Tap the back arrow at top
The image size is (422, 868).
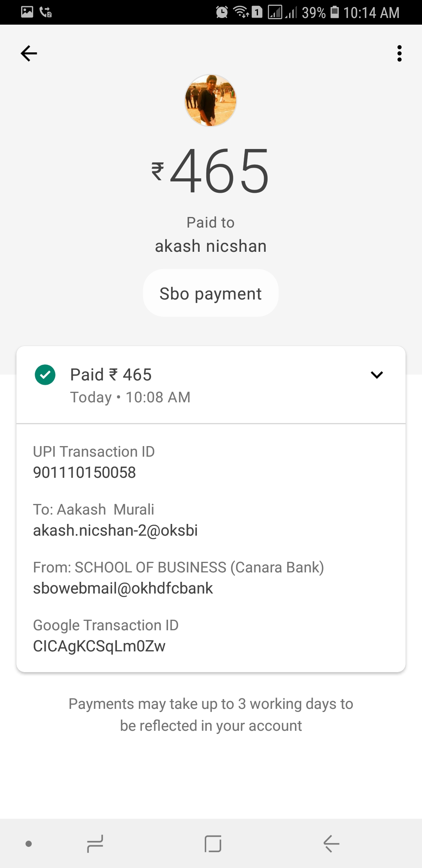pyautogui.click(x=29, y=54)
